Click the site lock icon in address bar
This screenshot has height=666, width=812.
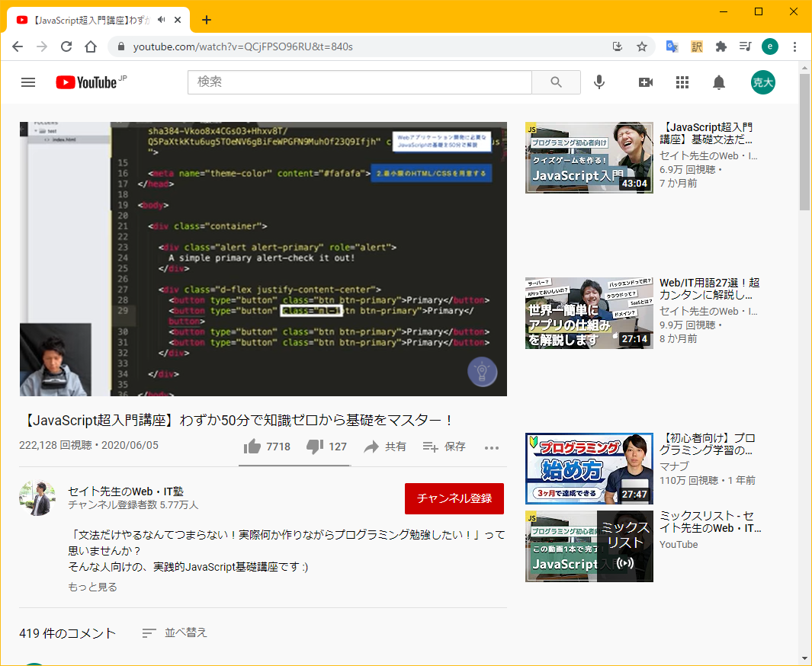(121, 46)
